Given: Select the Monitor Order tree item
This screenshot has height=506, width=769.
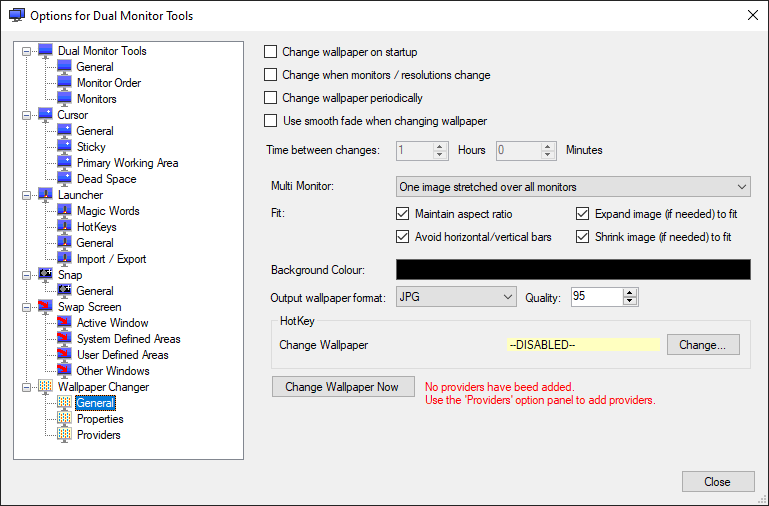Looking at the screenshot, I should [x=109, y=83].
